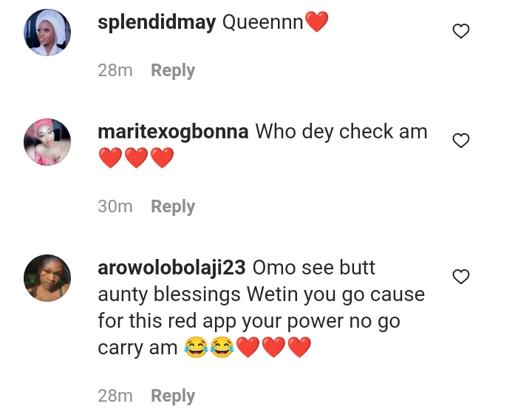This screenshot has width=532, height=415.
Task: Reply to splendidmay's comment
Action: [173, 70]
